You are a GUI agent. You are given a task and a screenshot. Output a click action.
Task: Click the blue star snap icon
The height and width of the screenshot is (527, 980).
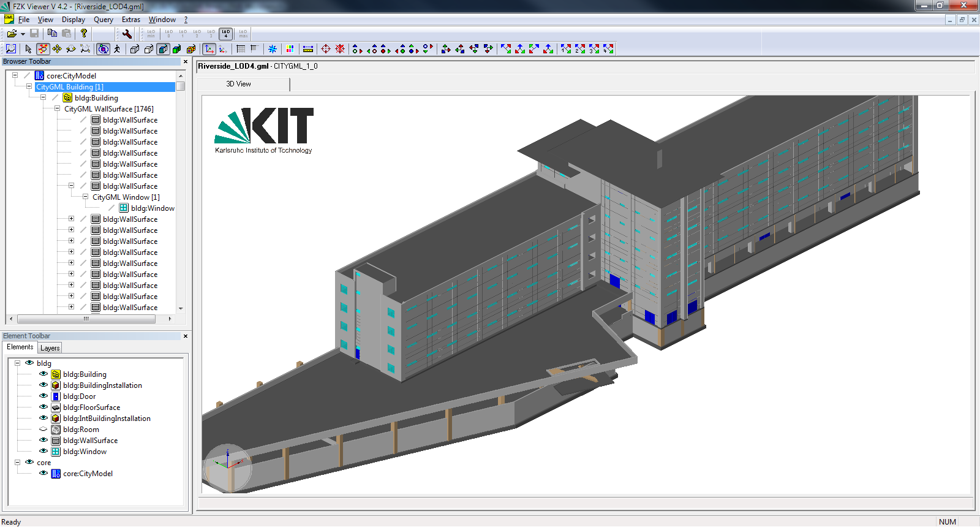coord(273,49)
